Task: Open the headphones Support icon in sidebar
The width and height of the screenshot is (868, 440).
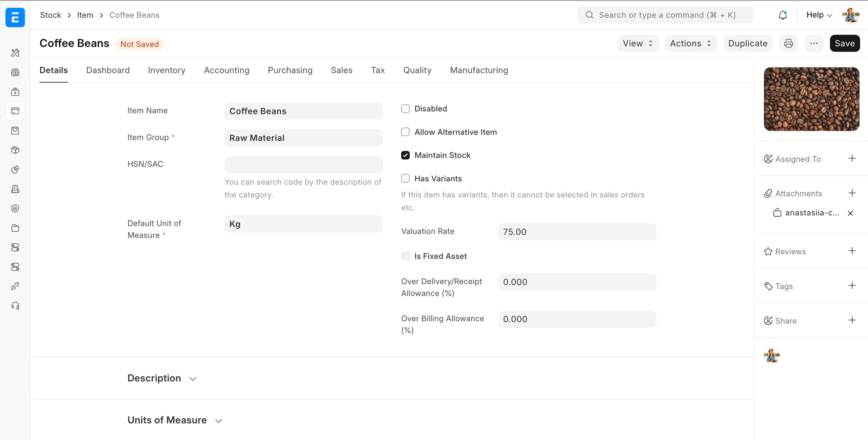Action: pos(15,305)
